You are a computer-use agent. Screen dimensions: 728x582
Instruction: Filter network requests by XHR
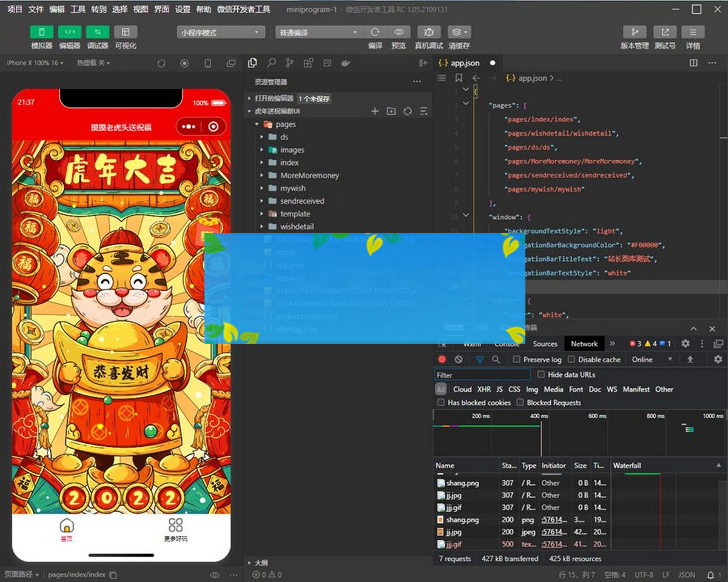[x=484, y=389]
